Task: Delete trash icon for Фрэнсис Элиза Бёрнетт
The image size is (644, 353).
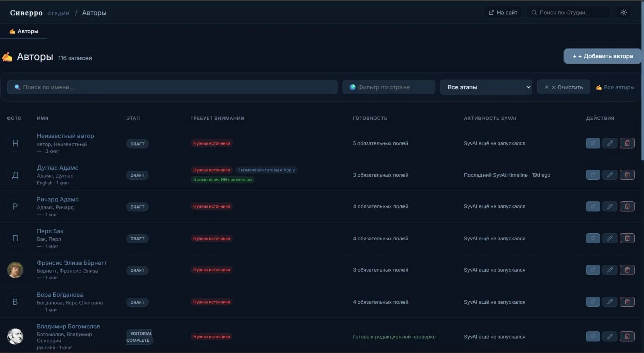Action: (627, 270)
